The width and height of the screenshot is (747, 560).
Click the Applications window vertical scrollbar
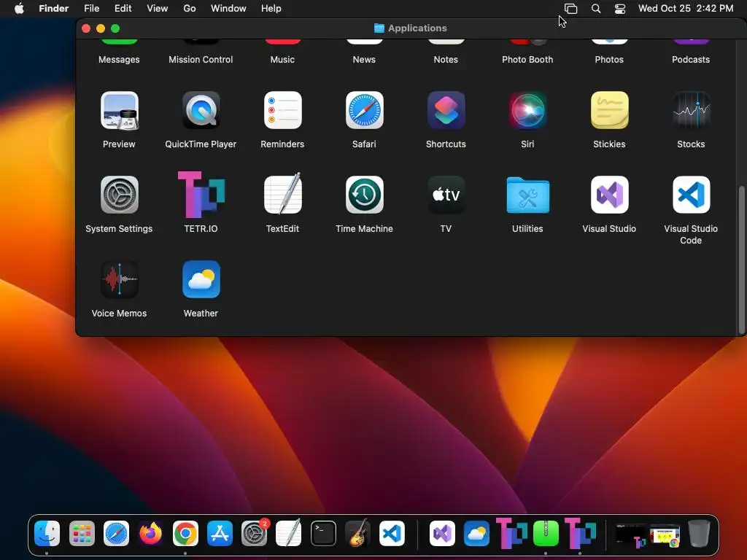point(741,260)
